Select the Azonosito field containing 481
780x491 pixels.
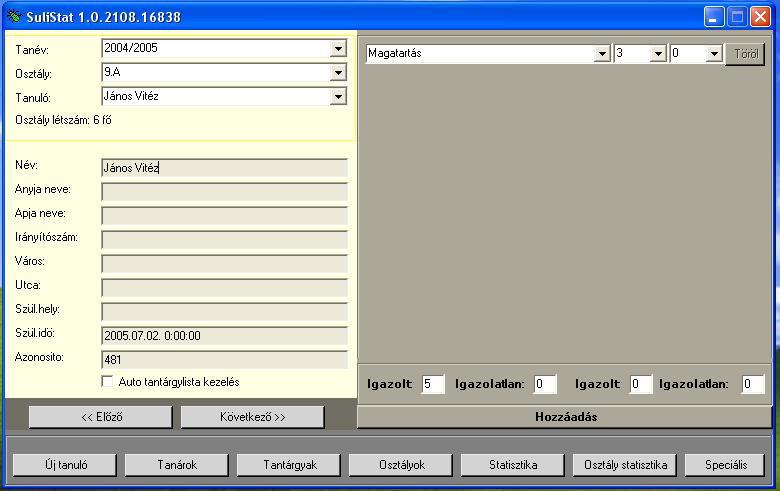[224, 359]
